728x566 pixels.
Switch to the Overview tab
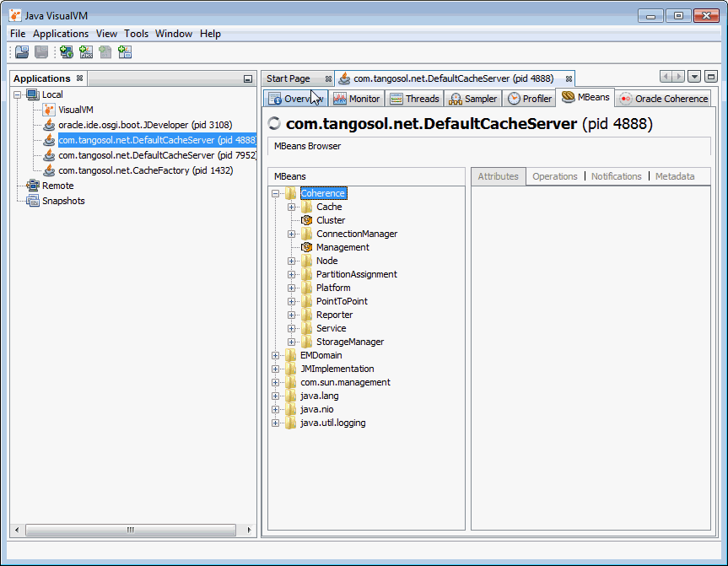click(296, 99)
